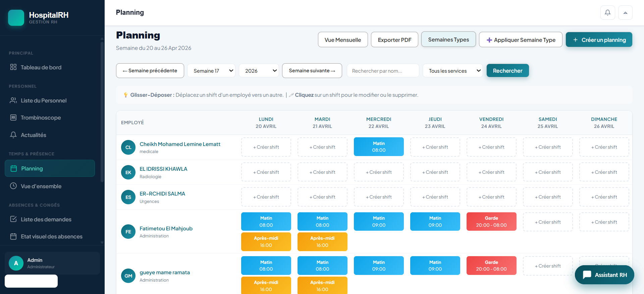Screen dimensions: 644x294
Task: Click the HospitalRH logo icon
Action: point(16,18)
